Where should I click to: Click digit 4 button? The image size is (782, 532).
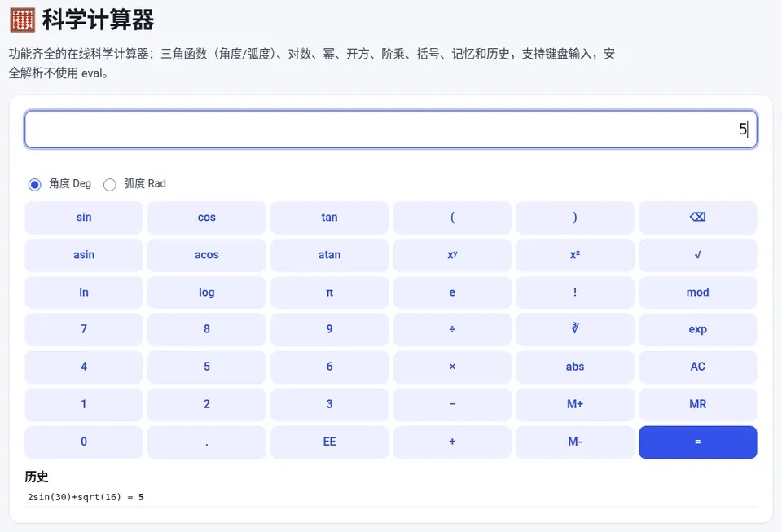tap(84, 367)
